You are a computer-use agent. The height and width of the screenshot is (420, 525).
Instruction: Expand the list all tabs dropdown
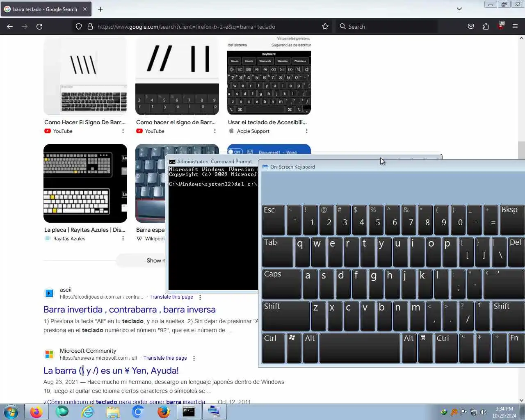(x=459, y=9)
